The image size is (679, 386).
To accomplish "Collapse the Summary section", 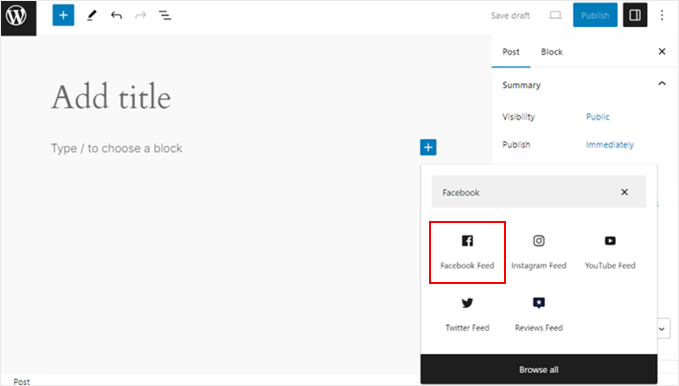I will (662, 84).
